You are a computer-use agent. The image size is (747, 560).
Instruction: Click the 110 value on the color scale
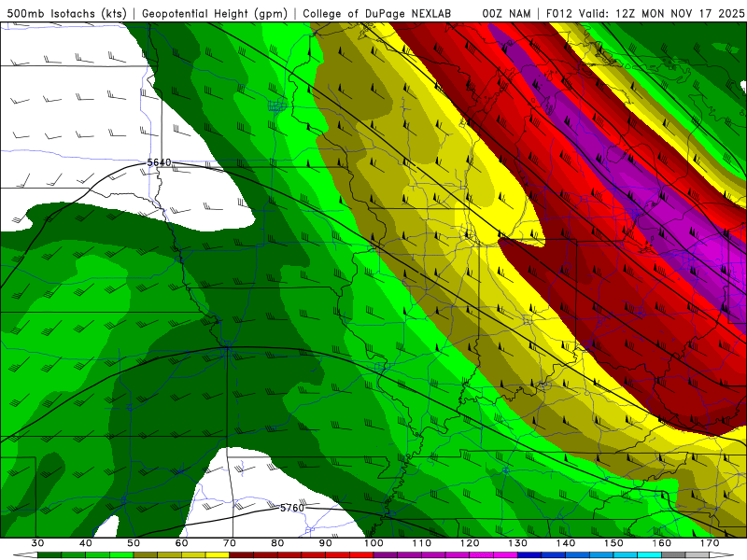(x=422, y=543)
